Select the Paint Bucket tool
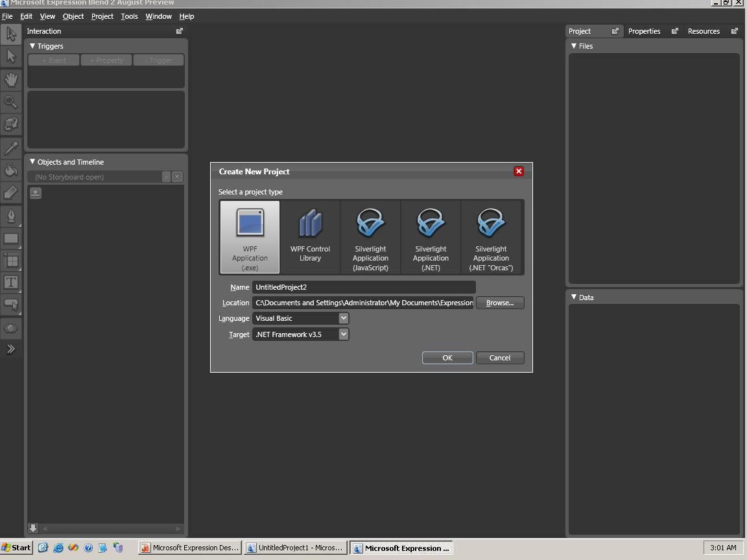The image size is (747, 560). click(x=11, y=170)
